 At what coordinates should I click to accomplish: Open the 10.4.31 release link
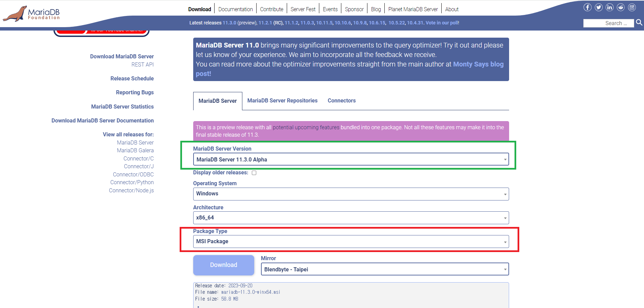(415, 23)
